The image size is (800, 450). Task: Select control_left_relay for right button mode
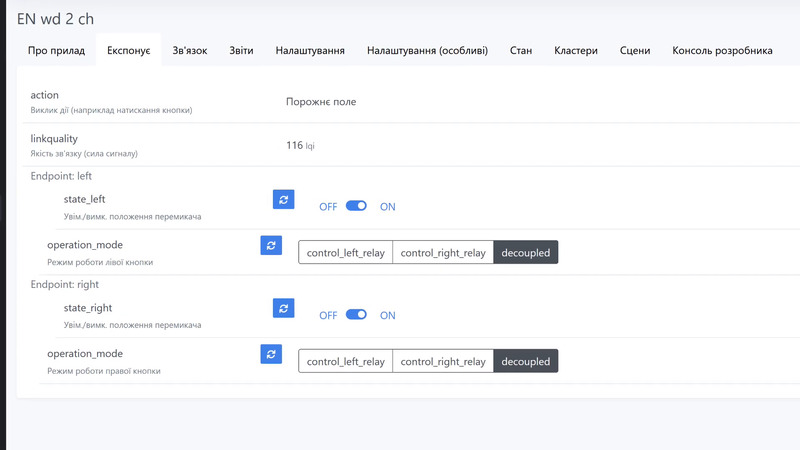point(345,361)
